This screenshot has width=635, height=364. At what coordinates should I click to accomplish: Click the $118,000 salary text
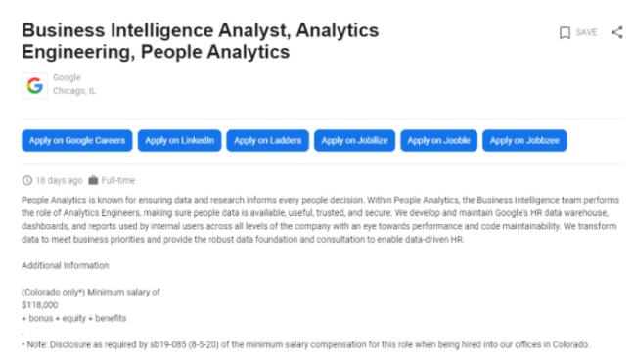(40, 305)
